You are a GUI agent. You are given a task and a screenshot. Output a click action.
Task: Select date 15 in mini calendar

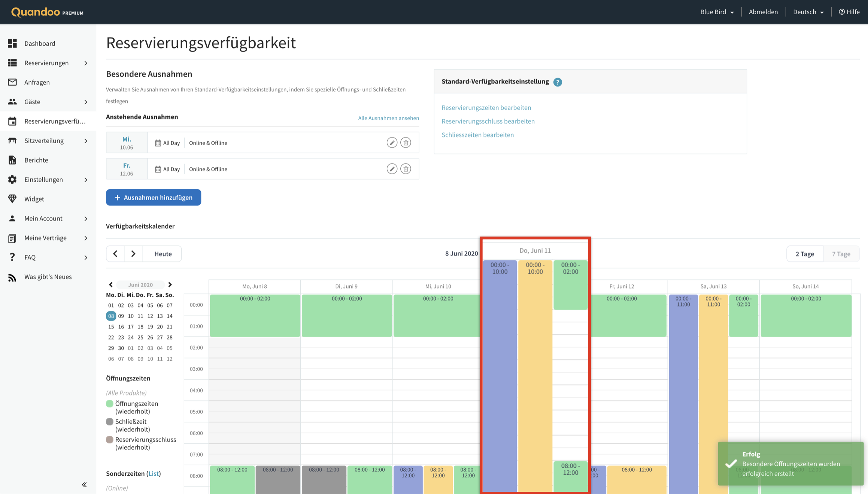111,327
